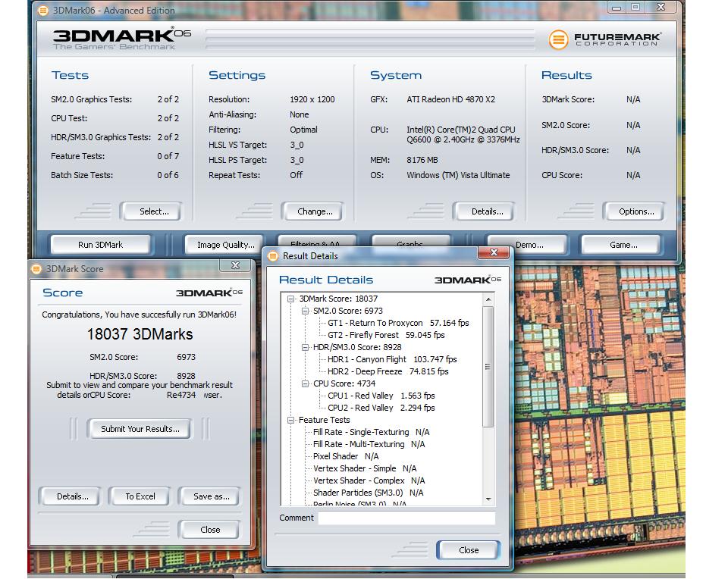Click the Feature Tests count 0 of 7

[x=168, y=156]
